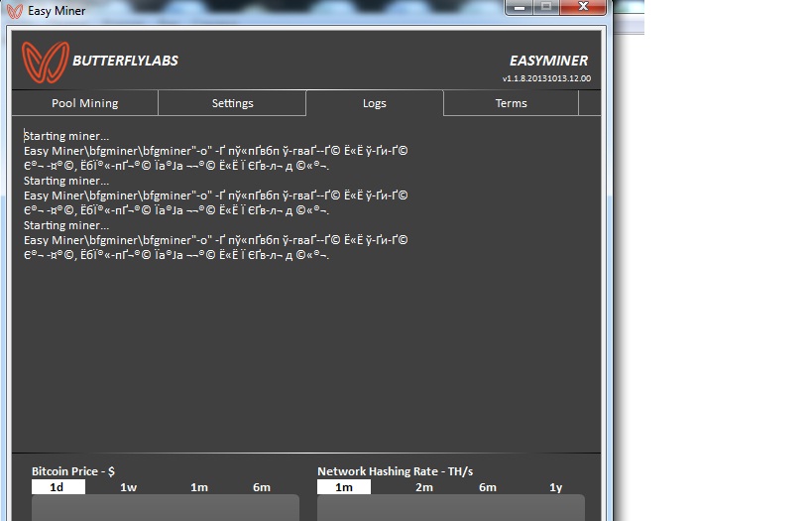Show Bitcoin Price 1d range
The height and width of the screenshot is (521, 812).
click(58, 487)
